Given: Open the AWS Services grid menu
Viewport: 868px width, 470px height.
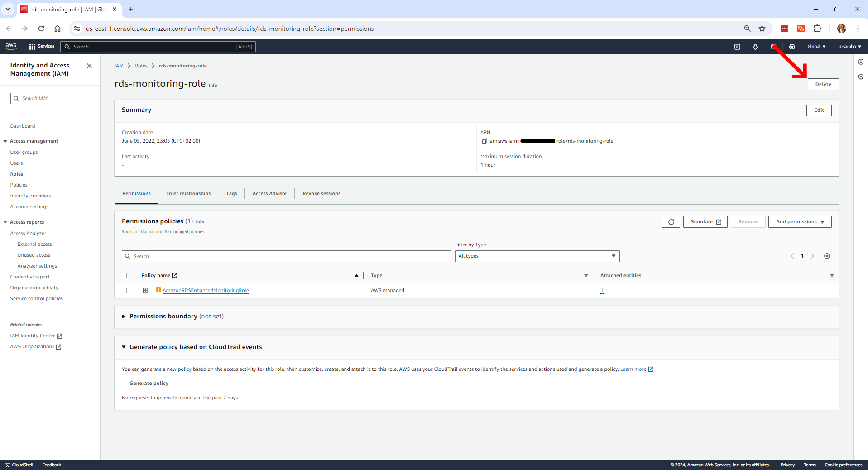Looking at the screenshot, I should pyautogui.click(x=41, y=47).
